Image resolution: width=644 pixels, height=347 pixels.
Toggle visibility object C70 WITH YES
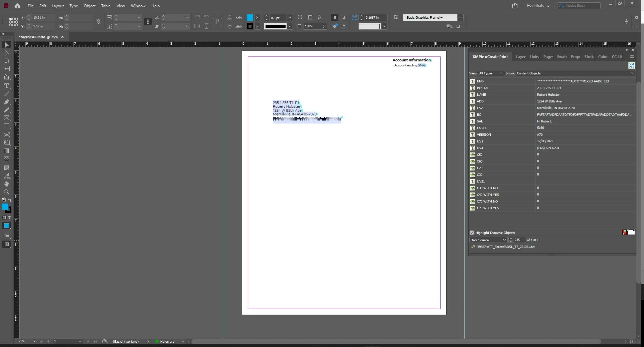[472, 208]
